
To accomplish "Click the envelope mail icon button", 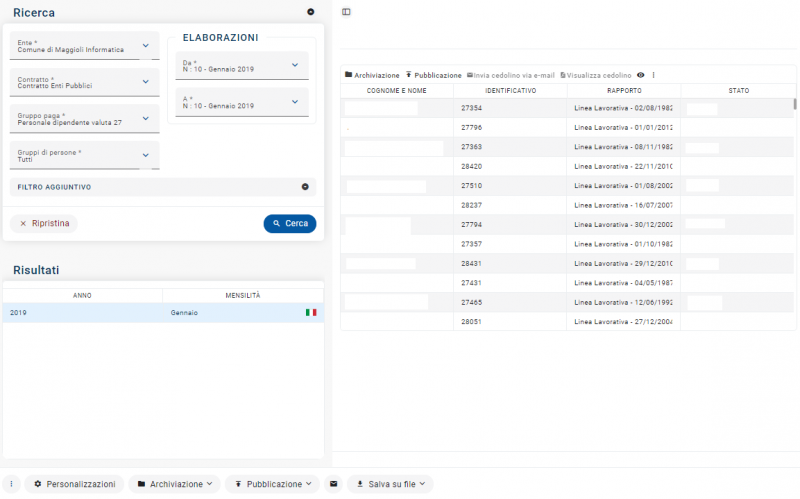I will 333,484.
